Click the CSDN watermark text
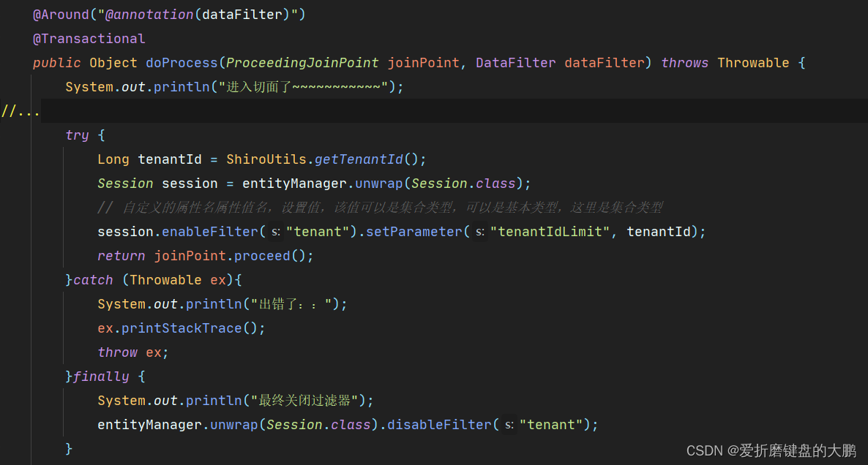The height and width of the screenshot is (465, 868). (x=703, y=450)
